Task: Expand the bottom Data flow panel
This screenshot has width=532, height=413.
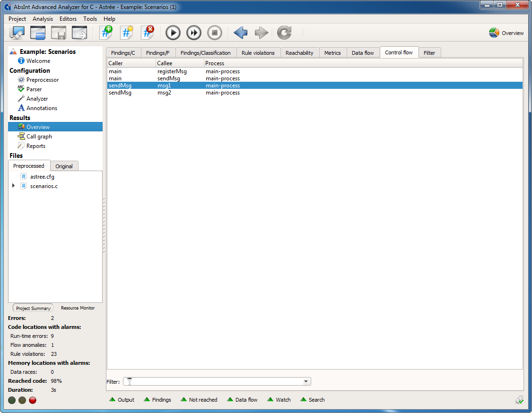Action: point(242,400)
